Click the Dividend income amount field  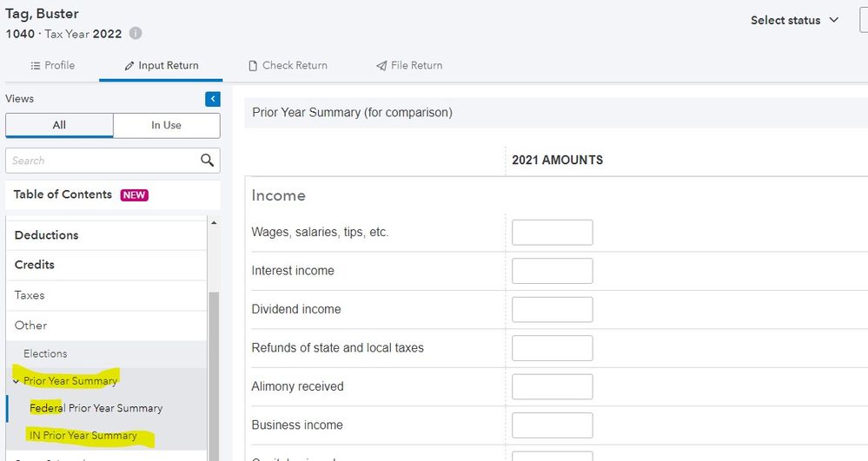pos(552,310)
